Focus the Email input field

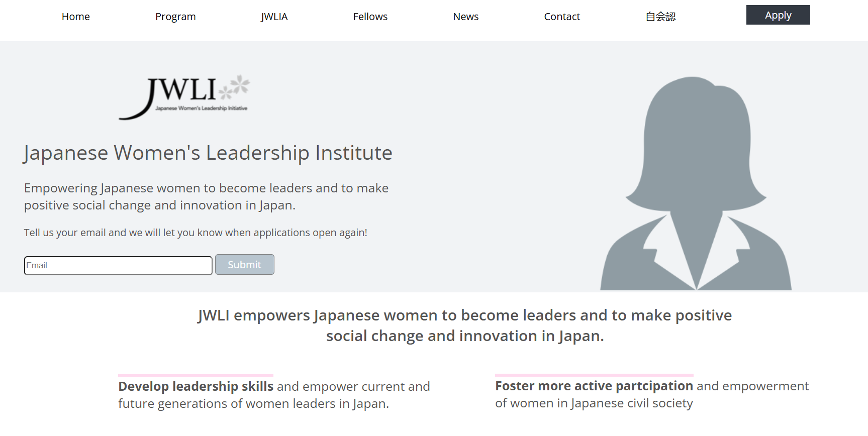tap(118, 265)
